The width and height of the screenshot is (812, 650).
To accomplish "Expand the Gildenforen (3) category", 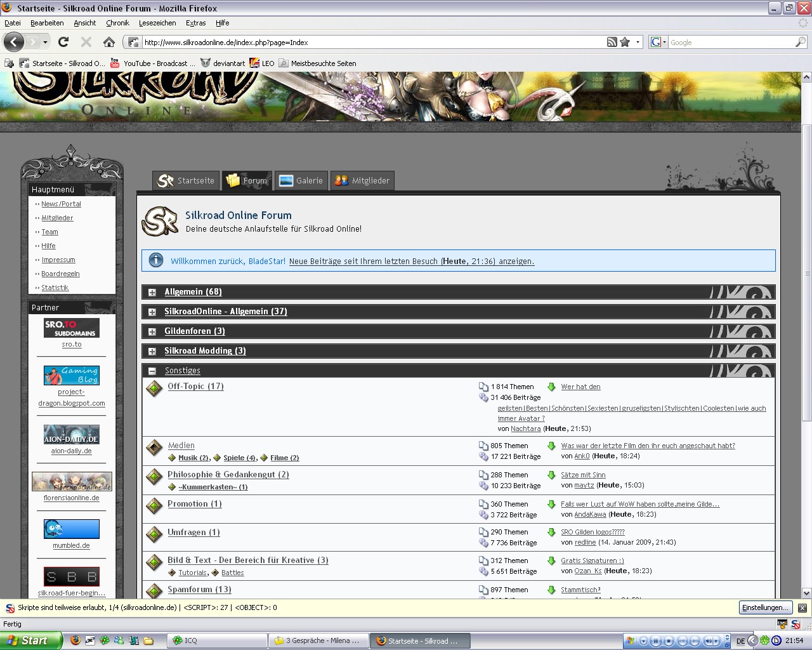I will (152, 332).
